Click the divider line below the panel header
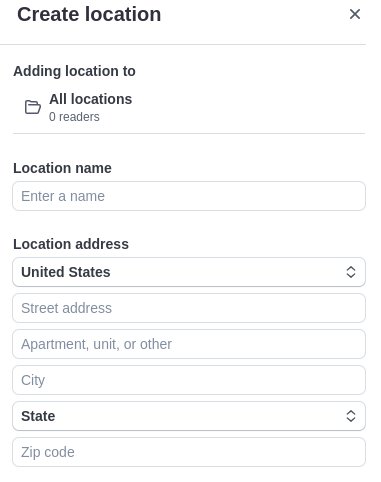Viewport: 381px width, 482px height. (183, 44)
